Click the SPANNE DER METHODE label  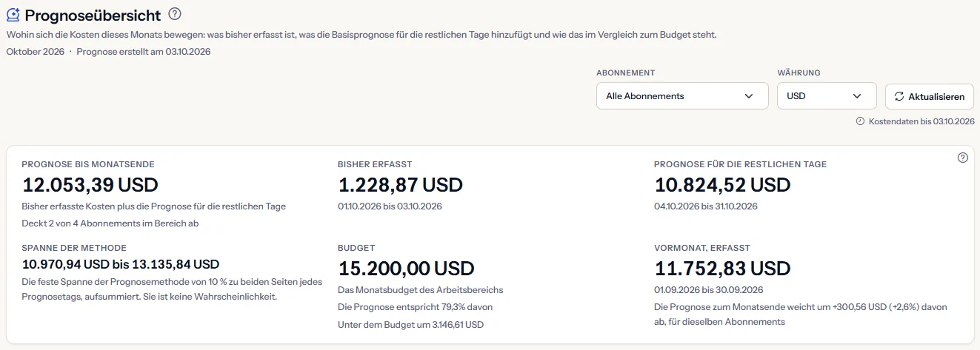pyautogui.click(x=74, y=248)
